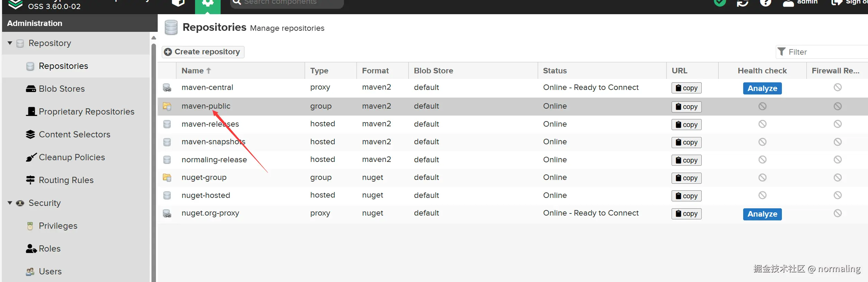Click the green system status checkmark
Image resolution: width=868 pixels, height=282 pixels.
point(720,3)
